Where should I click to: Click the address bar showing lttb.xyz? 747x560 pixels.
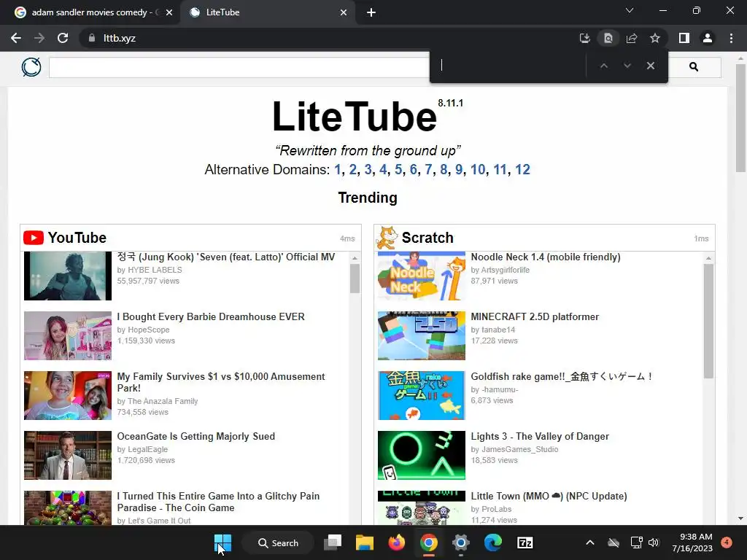pos(329,38)
